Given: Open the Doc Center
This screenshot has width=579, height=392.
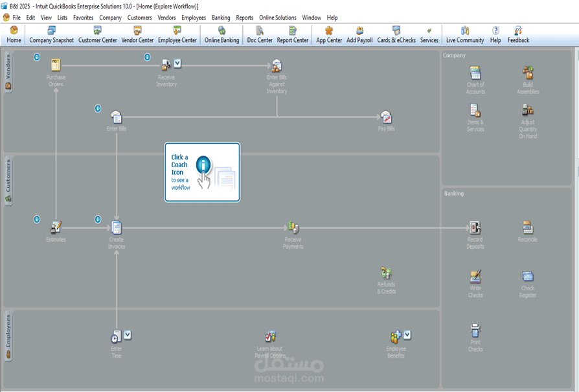Looking at the screenshot, I should (260, 35).
